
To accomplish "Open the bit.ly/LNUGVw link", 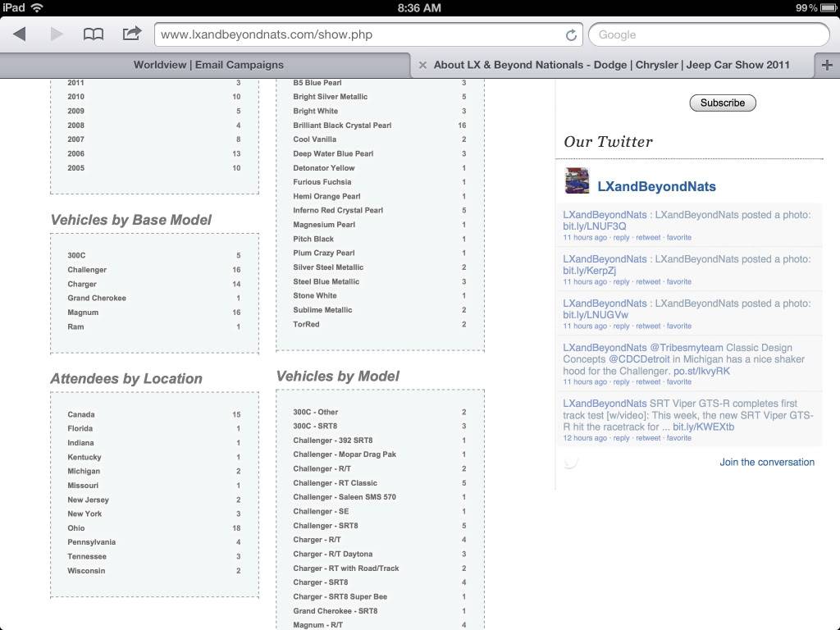I will click(596, 315).
